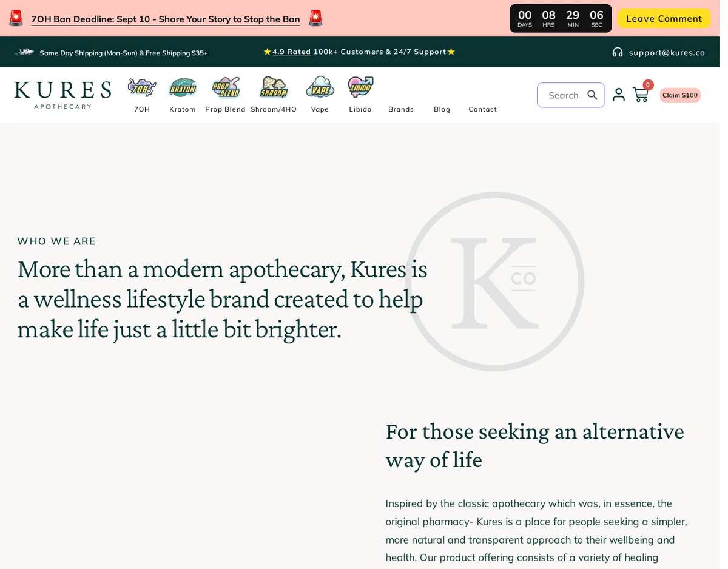The height and width of the screenshot is (569, 728).
Task: Select the Kratom menu label
Action: [183, 109]
